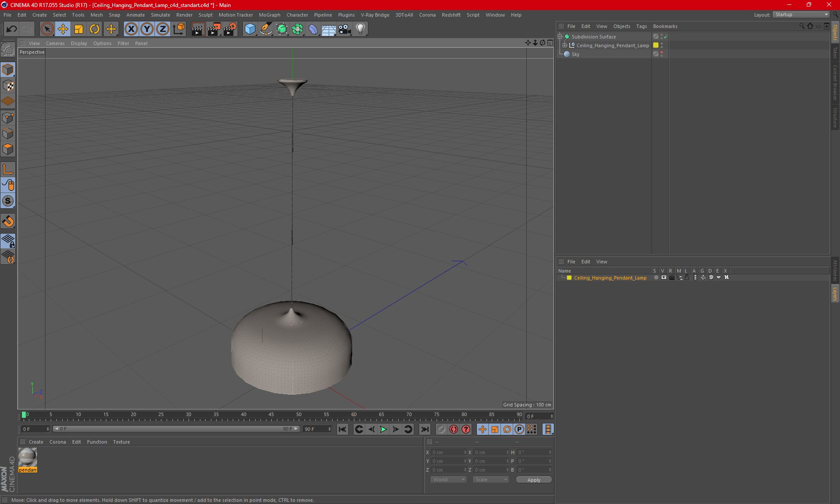Click the Undo arrow icon
840x504 pixels.
point(12,29)
